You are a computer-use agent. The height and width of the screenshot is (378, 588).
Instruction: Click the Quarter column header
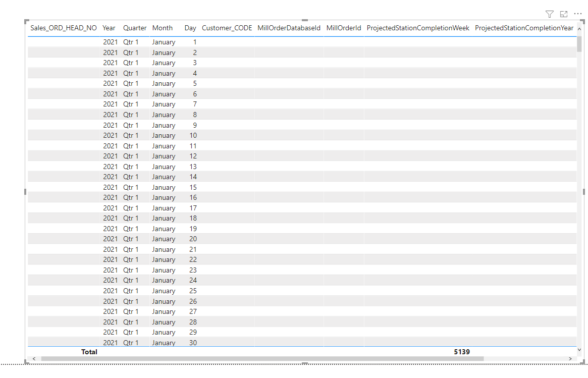pyautogui.click(x=135, y=28)
